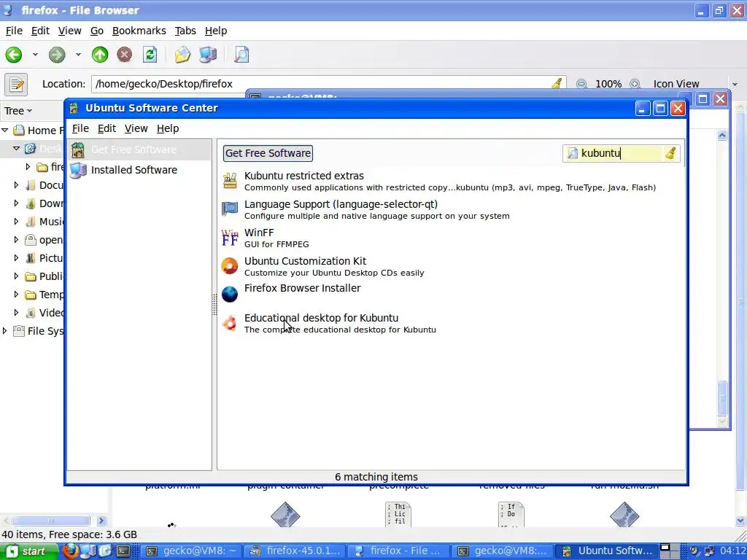Viewport: 747px width, 560px height.
Task: Click File Browser vertical scrollbar
Action: (741, 300)
